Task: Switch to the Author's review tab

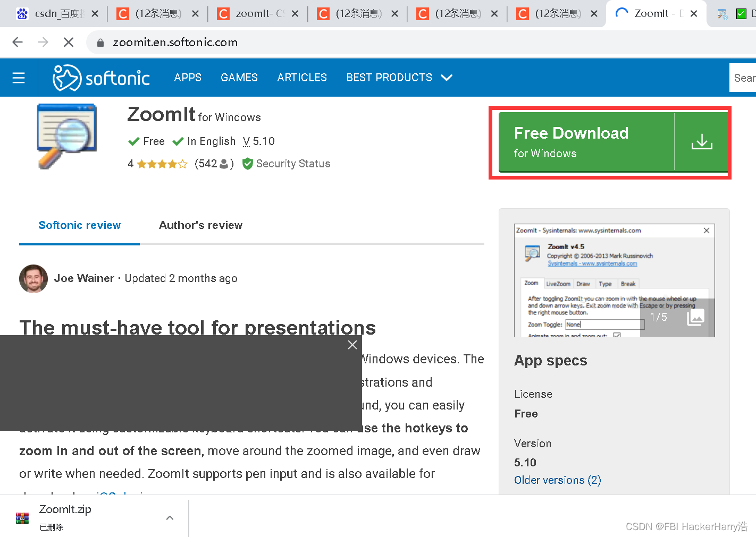Action: [200, 225]
